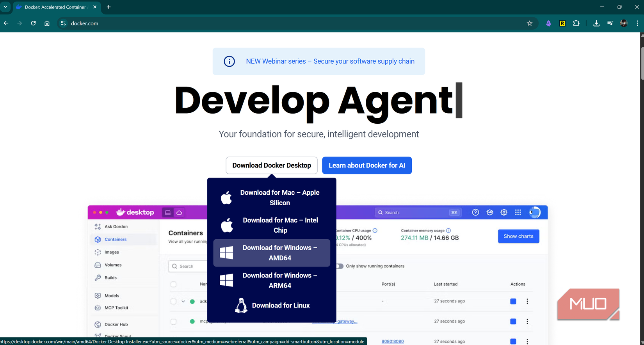Screen dimensions: 644x345
Task: Click the info icon beside Container CPU usage
Action: [375, 230]
